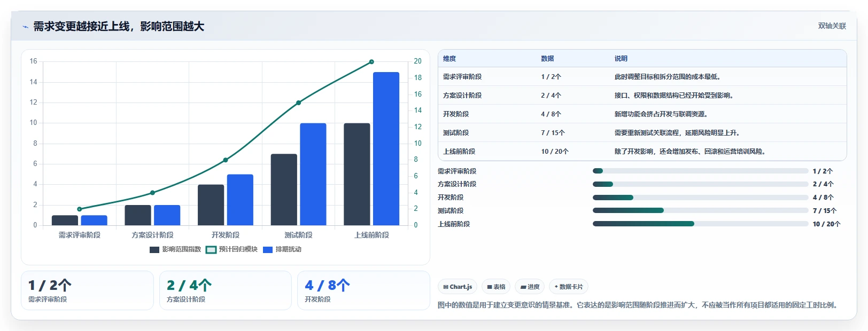The height and width of the screenshot is (331, 868).
Task: Click line point above 测试阶段
Action: 299,103
